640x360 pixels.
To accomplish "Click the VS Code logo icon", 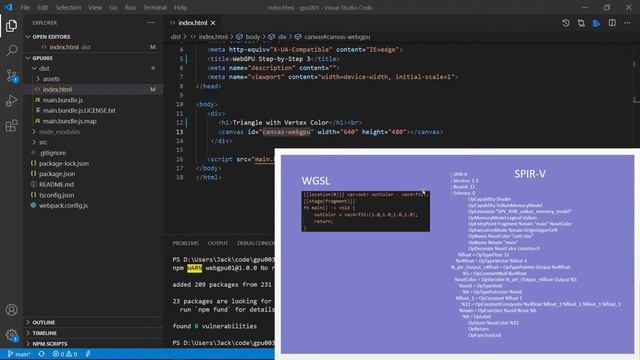I will 9,7.
